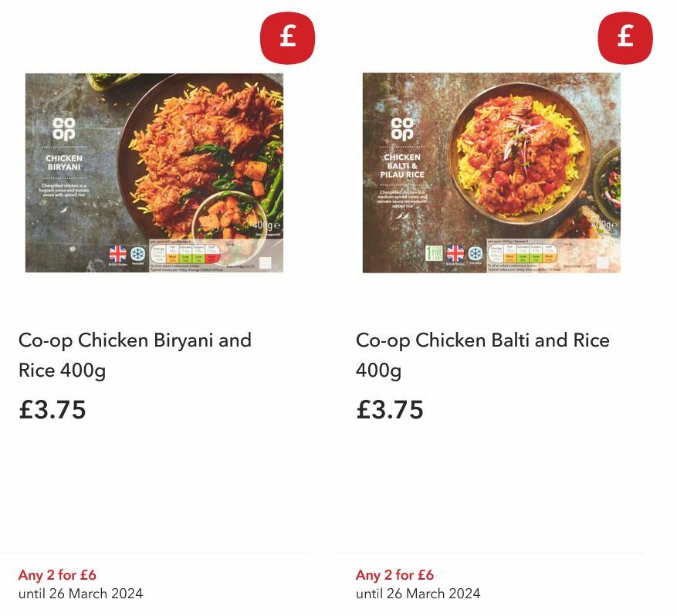Image resolution: width=677 pixels, height=616 pixels.
Task: Click the £3.75 price on the Balti card
Action: [x=389, y=410]
